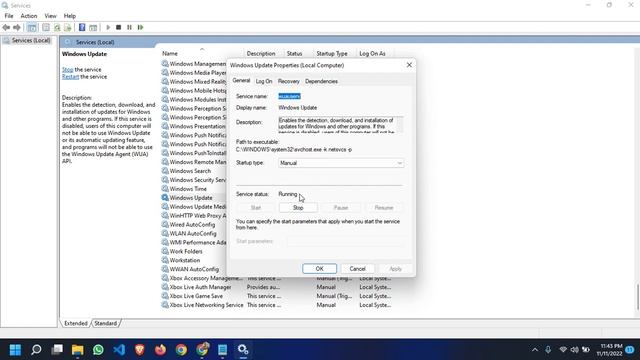This screenshot has height=360, width=640.
Task: Open File Explorer from the taskbar
Action: tap(78, 350)
